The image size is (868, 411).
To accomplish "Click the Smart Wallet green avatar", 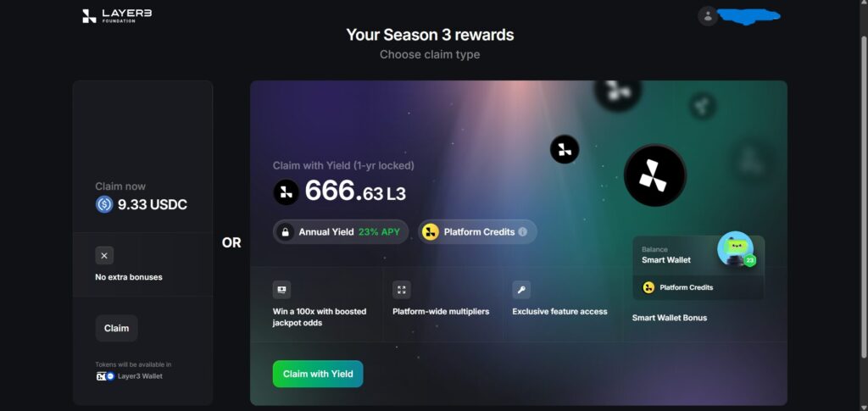I will point(736,249).
